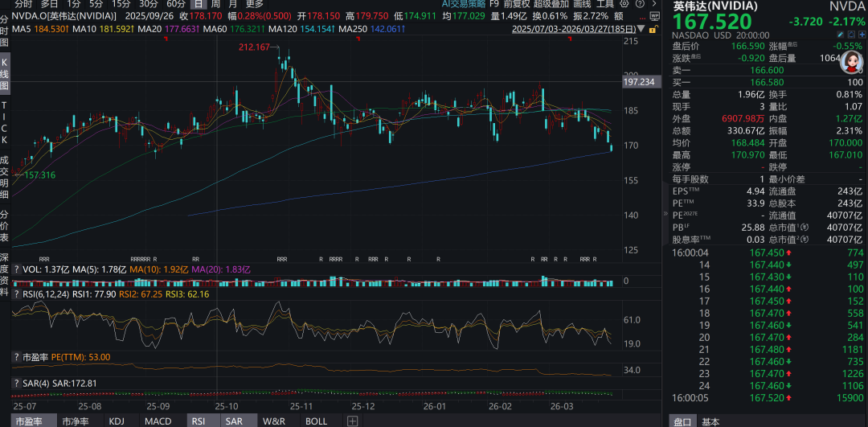Click the 超级叠加 button

551,4
